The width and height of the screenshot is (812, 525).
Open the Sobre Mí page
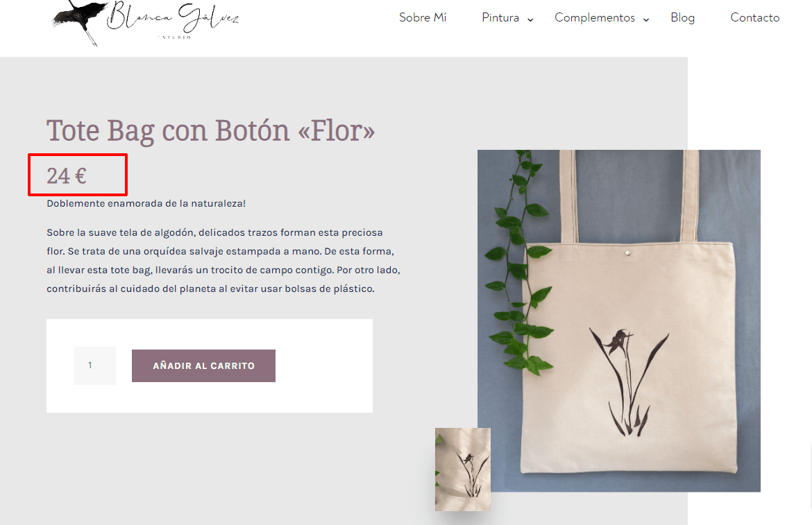(423, 17)
